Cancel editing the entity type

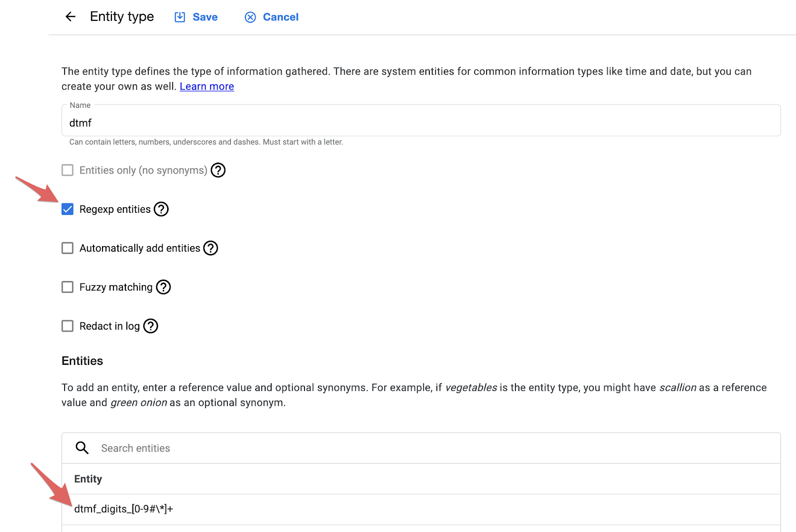point(272,17)
